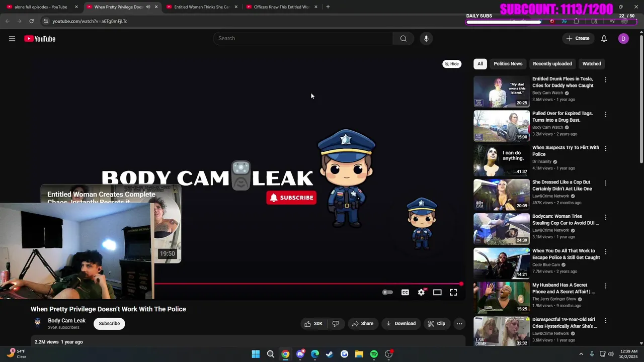Open more options for 'Woman Tries Stealing Cop Car'

(x=605, y=217)
